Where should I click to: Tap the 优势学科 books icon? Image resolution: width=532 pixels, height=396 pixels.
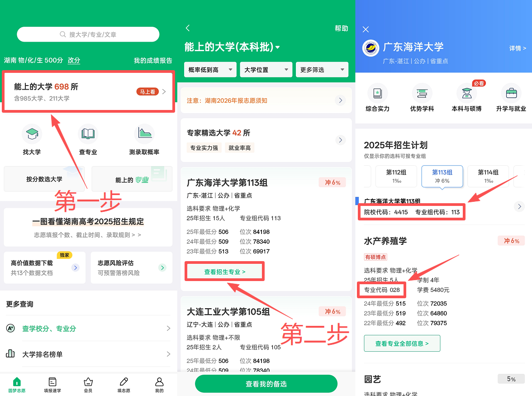(x=422, y=94)
